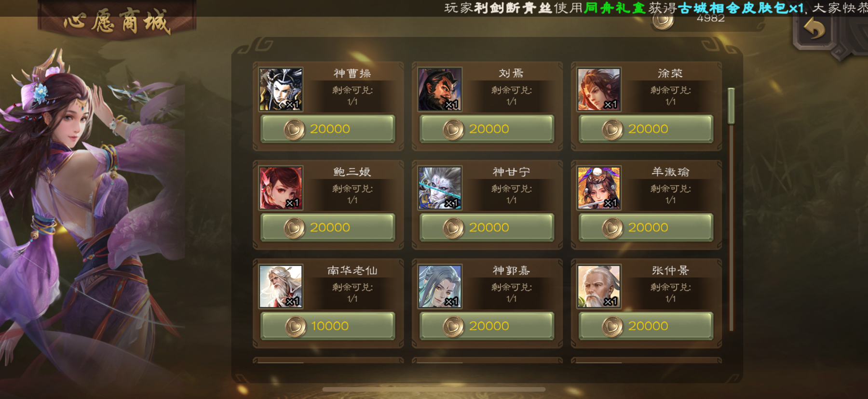
Task: Redeem 神甘宁 with 20000 coins
Action: 487,227
